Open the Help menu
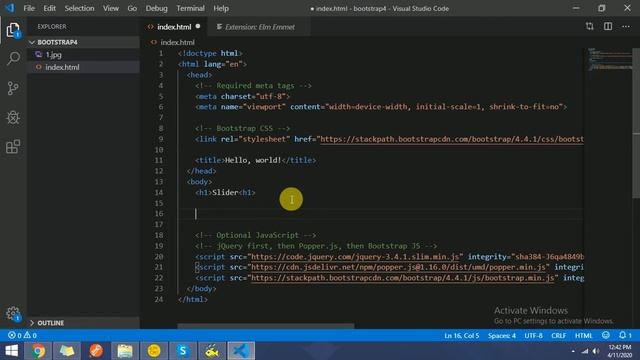This screenshot has height=360, width=640. pos(221,8)
